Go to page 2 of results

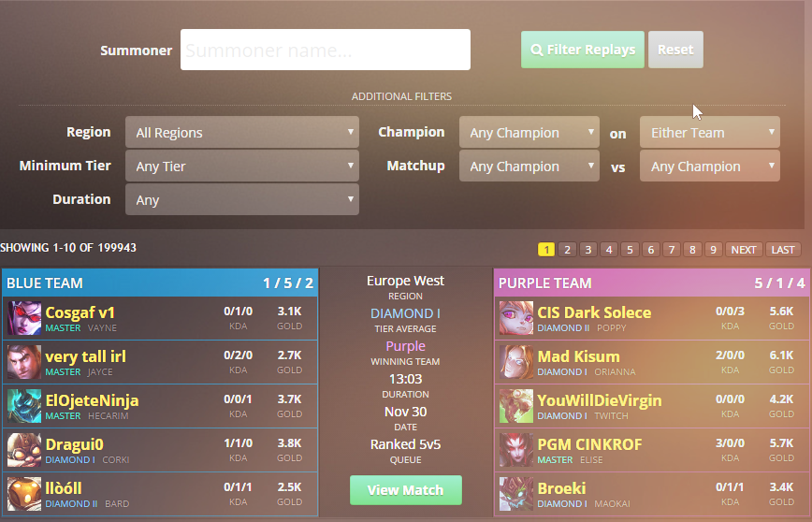click(x=567, y=250)
